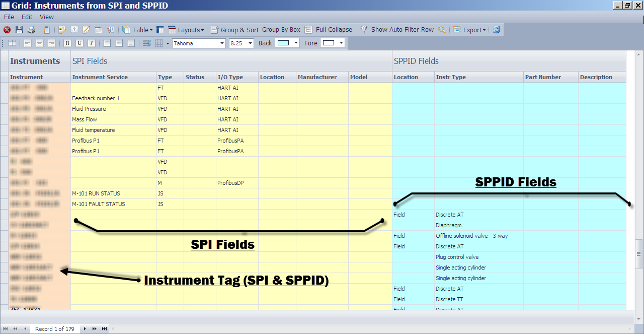644x334 pixels.
Task: Open the View menu
Action: tap(46, 17)
